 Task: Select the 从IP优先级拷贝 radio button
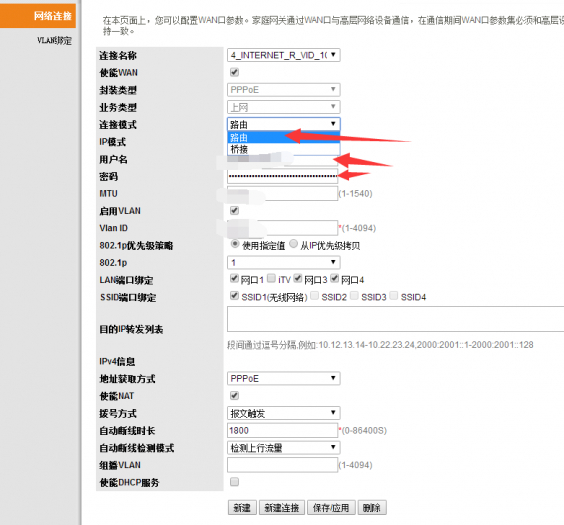294,244
